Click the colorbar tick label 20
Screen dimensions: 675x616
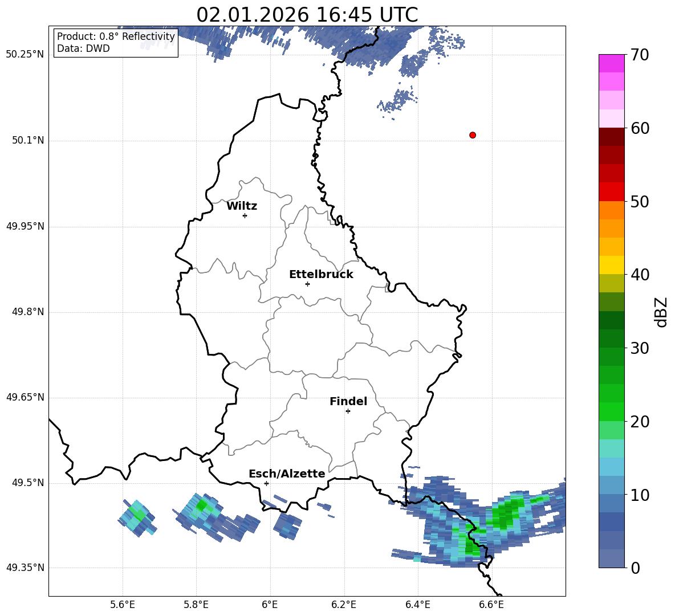pyautogui.click(x=640, y=422)
